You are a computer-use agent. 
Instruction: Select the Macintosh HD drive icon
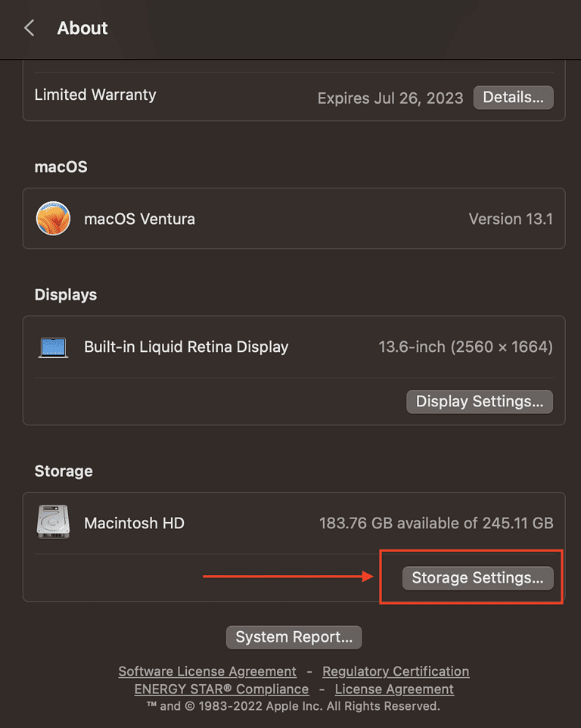pyautogui.click(x=53, y=522)
